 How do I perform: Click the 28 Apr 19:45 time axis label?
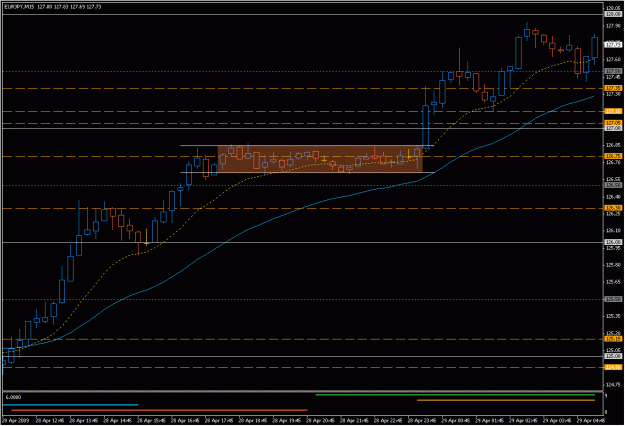click(287, 420)
